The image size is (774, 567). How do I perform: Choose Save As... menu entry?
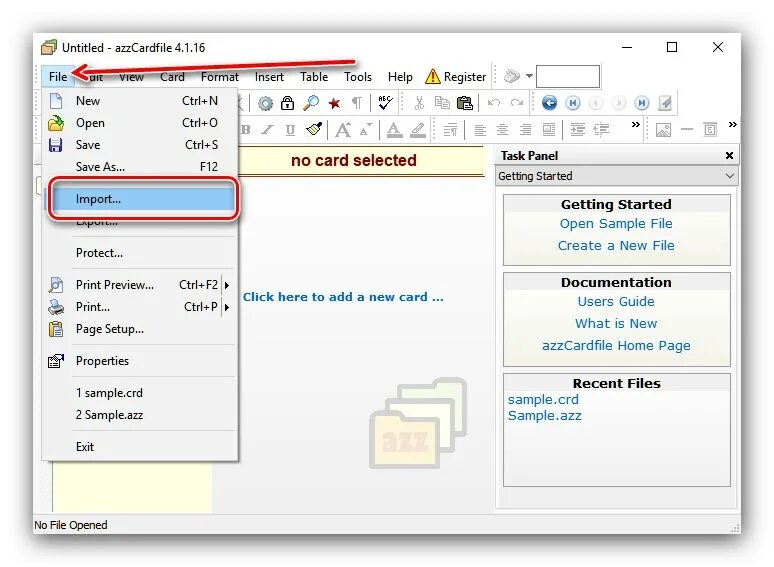coord(140,167)
